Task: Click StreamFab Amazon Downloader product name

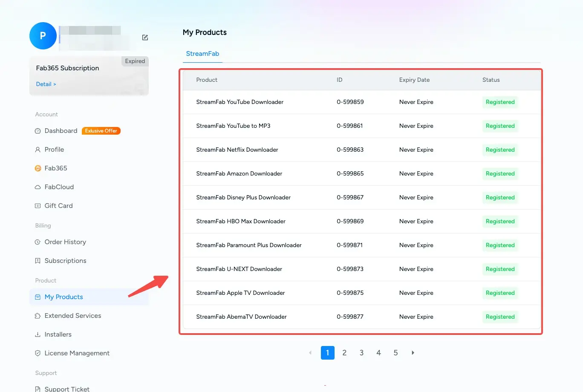Action: coord(239,174)
